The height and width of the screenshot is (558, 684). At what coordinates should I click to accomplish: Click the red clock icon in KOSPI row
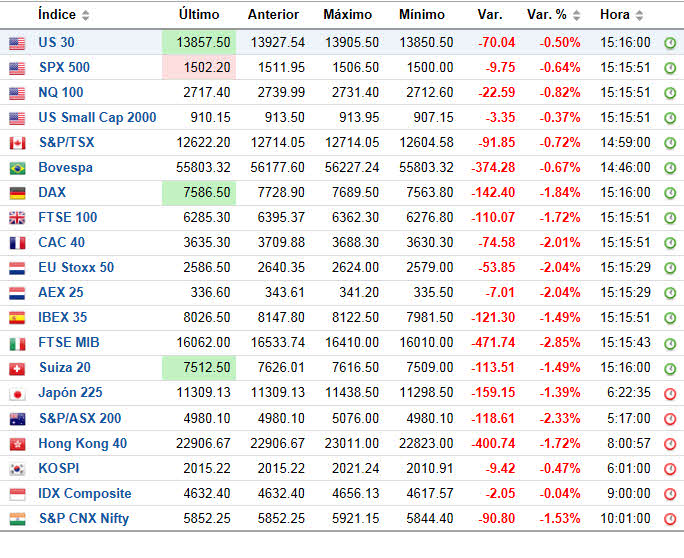click(670, 468)
